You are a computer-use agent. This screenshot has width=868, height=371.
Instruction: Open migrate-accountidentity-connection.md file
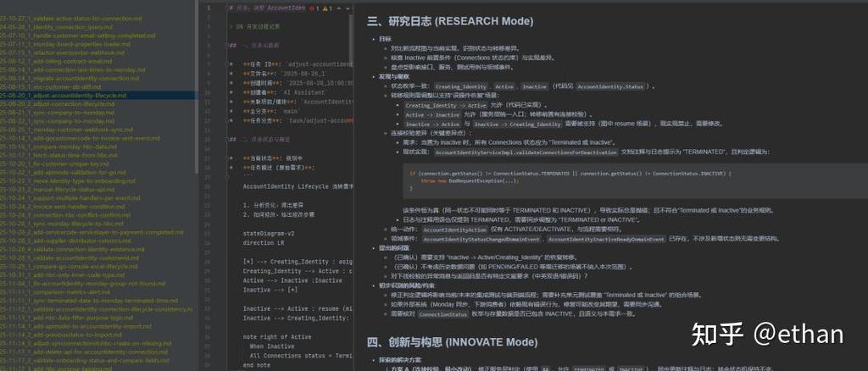point(70,78)
